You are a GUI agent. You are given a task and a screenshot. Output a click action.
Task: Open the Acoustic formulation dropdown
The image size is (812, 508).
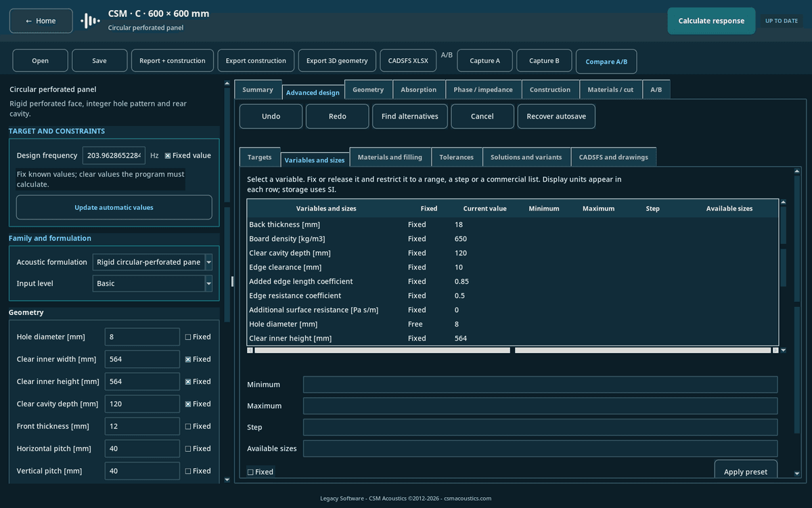(208, 262)
